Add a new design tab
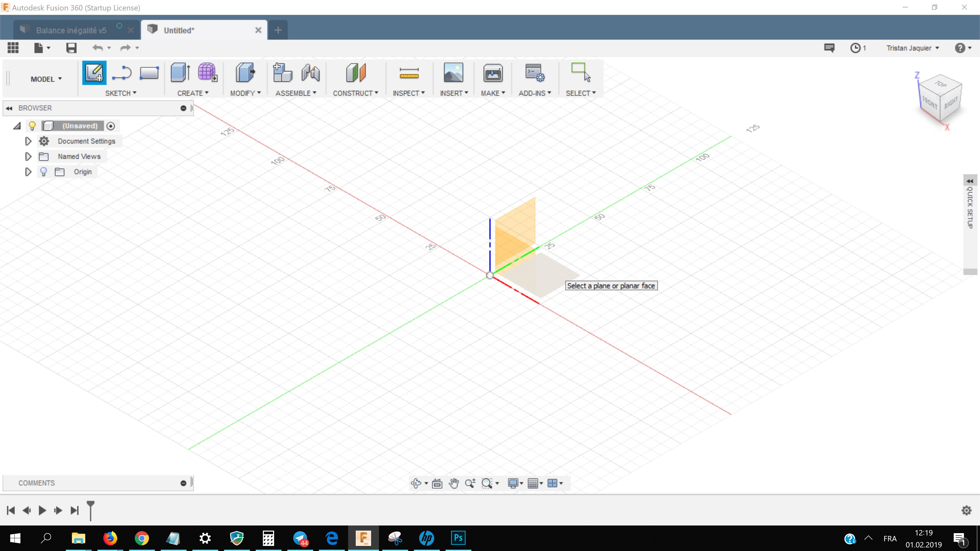This screenshot has height=551, width=980. click(x=278, y=30)
